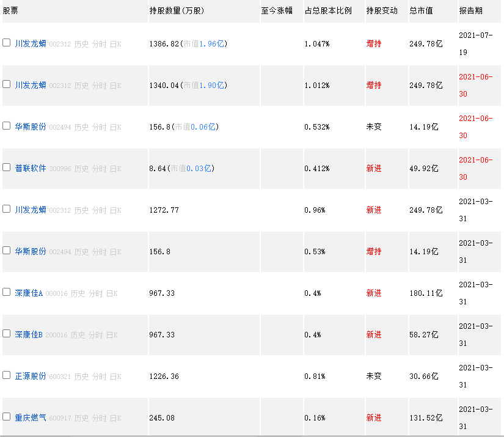View 历史 for 正源股份
504x437 pixels.
coord(81,376)
